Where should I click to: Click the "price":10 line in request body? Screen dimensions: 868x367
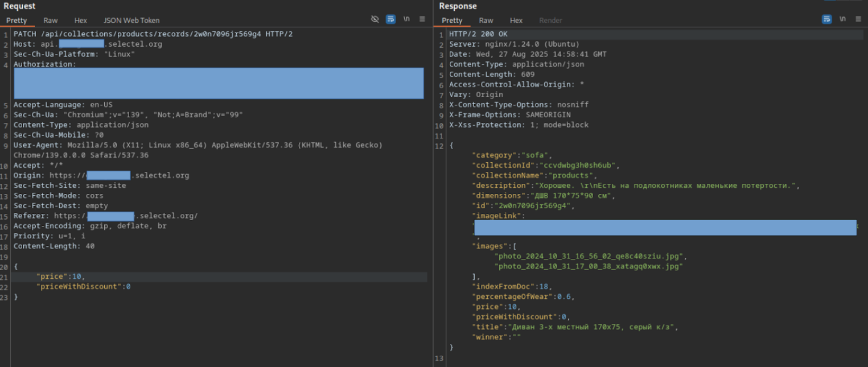pos(60,277)
